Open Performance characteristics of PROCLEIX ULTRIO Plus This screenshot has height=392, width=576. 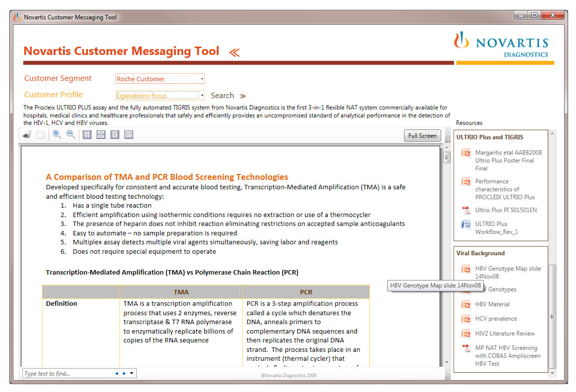[505, 189]
